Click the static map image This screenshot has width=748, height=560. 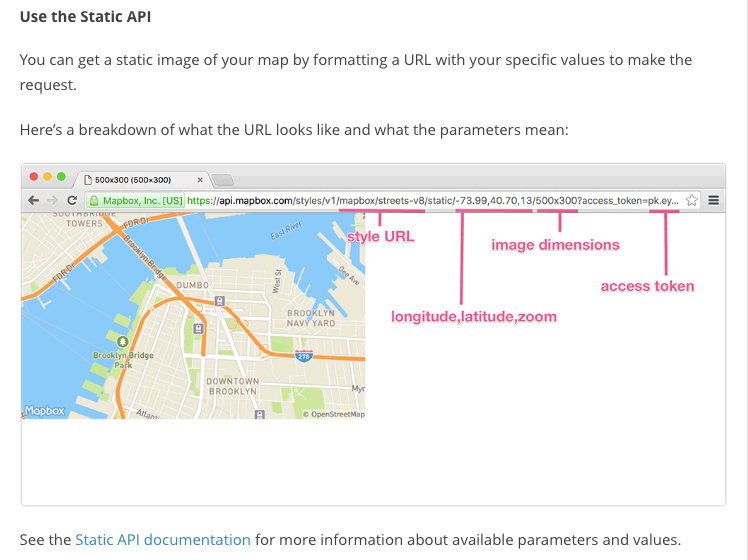pyautogui.click(x=193, y=316)
